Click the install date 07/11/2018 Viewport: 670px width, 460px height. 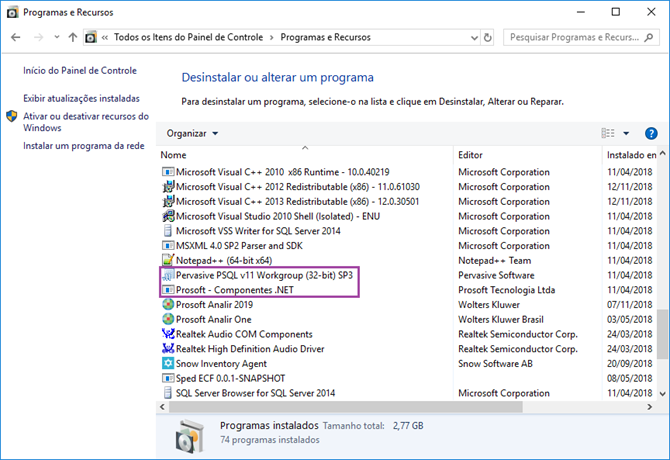(x=629, y=305)
